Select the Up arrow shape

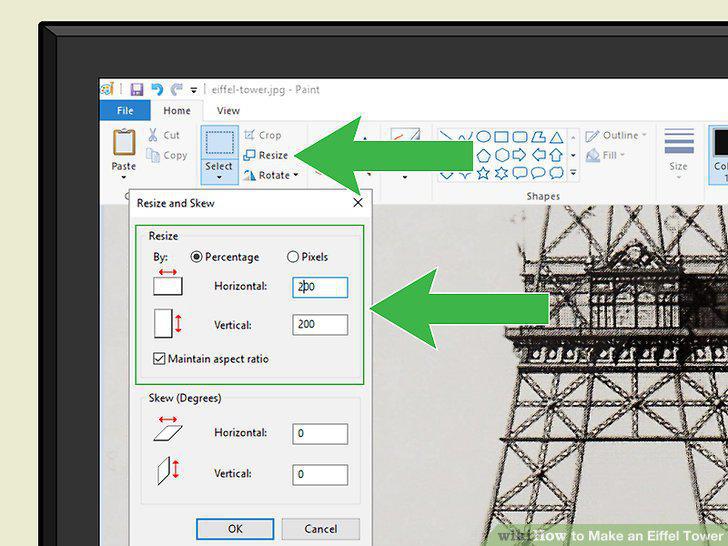[x=556, y=155]
